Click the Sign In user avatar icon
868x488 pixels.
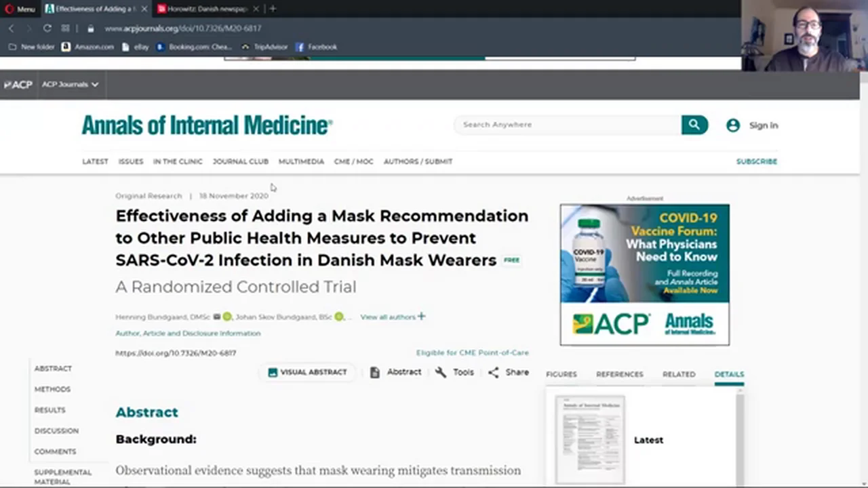[732, 125]
